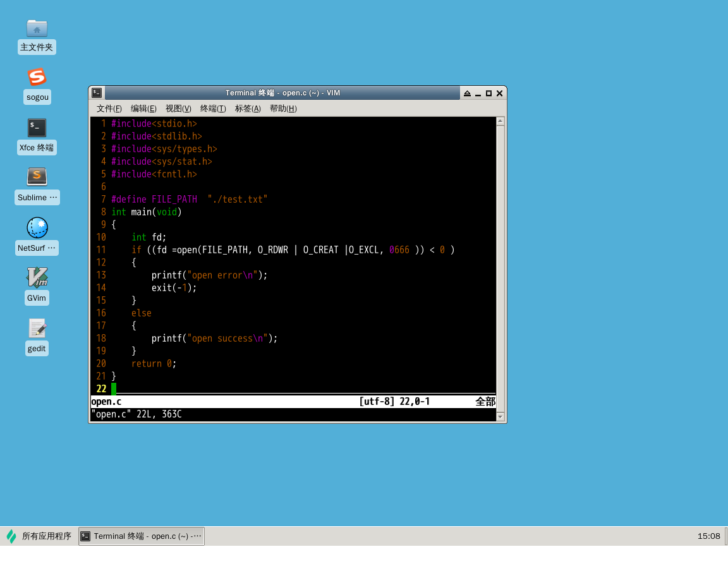Click the string "./test.txt"

tap(237, 199)
